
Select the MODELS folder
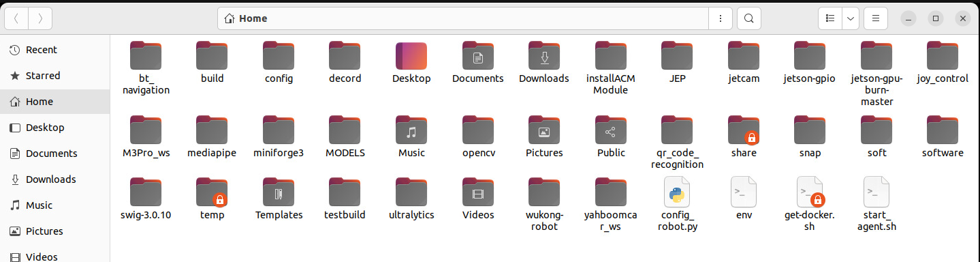point(345,130)
